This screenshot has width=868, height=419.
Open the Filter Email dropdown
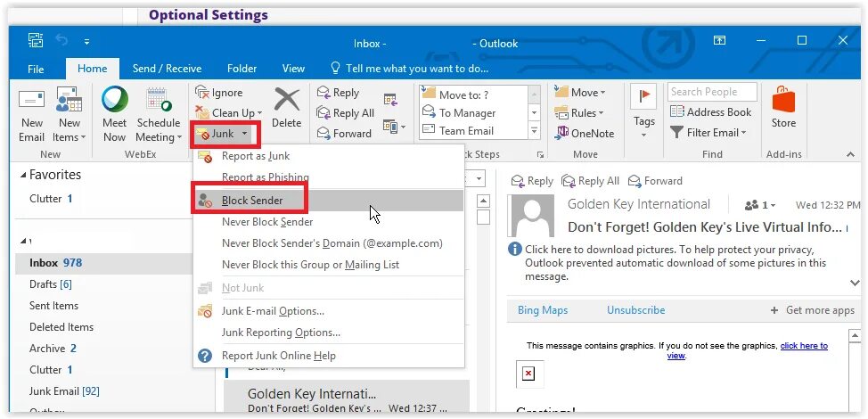tap(708, 132)
